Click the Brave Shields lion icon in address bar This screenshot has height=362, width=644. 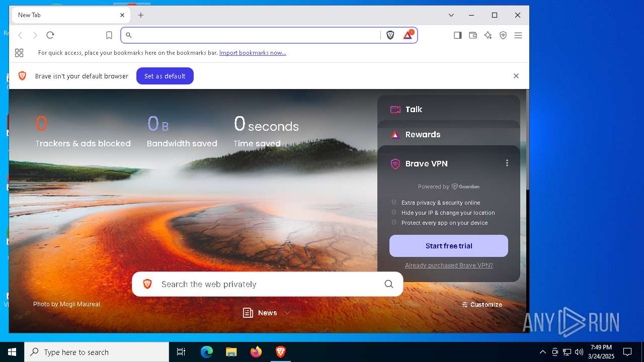coord(390,35)
